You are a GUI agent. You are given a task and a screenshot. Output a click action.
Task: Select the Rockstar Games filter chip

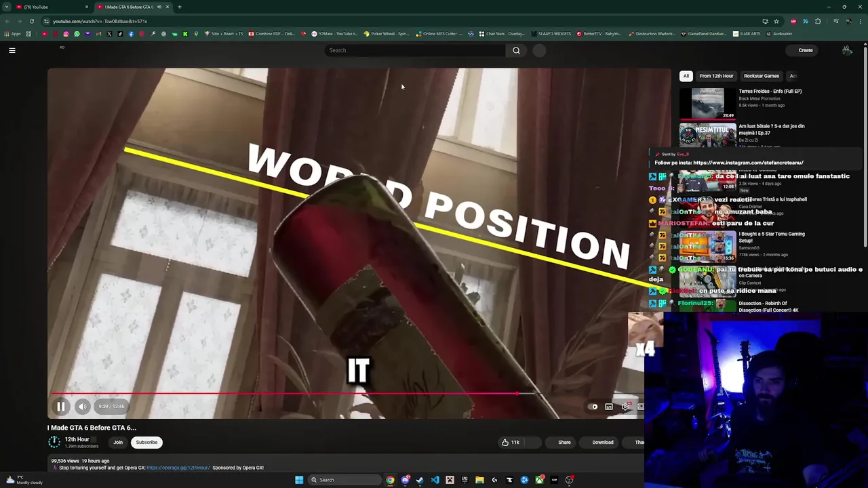(x=761, y=76)
